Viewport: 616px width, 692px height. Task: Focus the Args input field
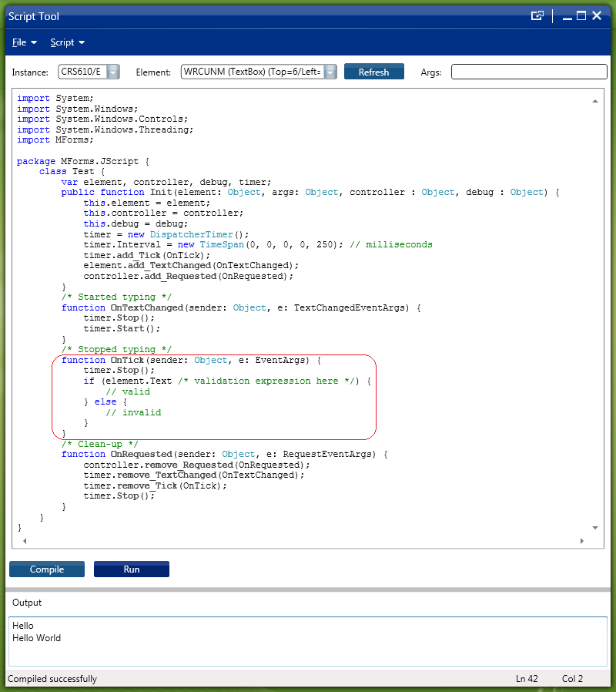(x=529, y=72)
